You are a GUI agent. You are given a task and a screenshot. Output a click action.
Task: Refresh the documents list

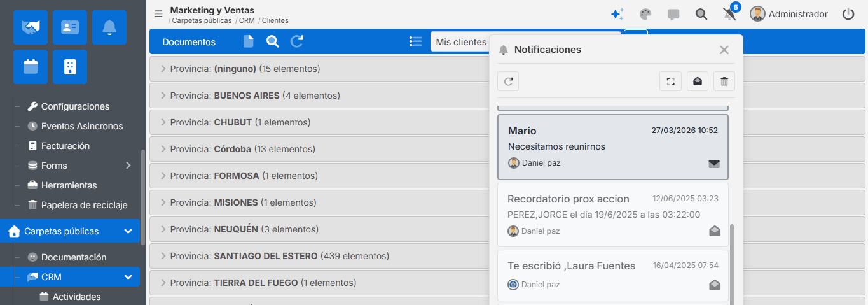coord(297,42)
